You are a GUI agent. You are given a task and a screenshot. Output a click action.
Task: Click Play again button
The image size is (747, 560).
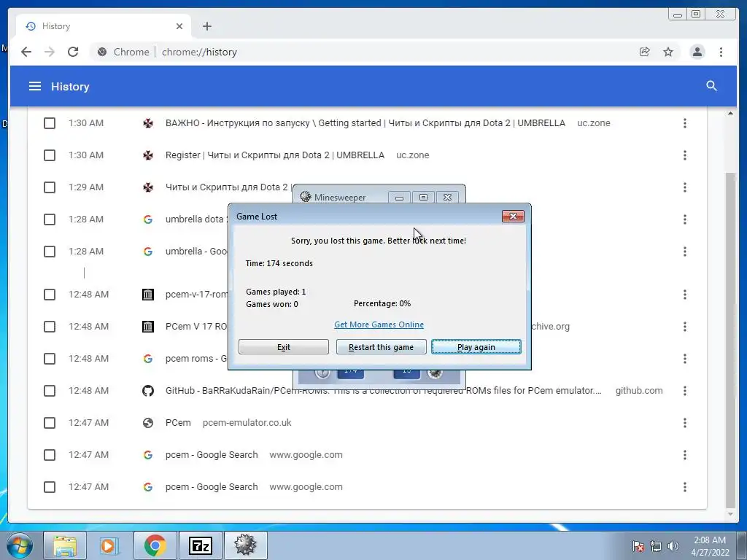pos(476,347)
